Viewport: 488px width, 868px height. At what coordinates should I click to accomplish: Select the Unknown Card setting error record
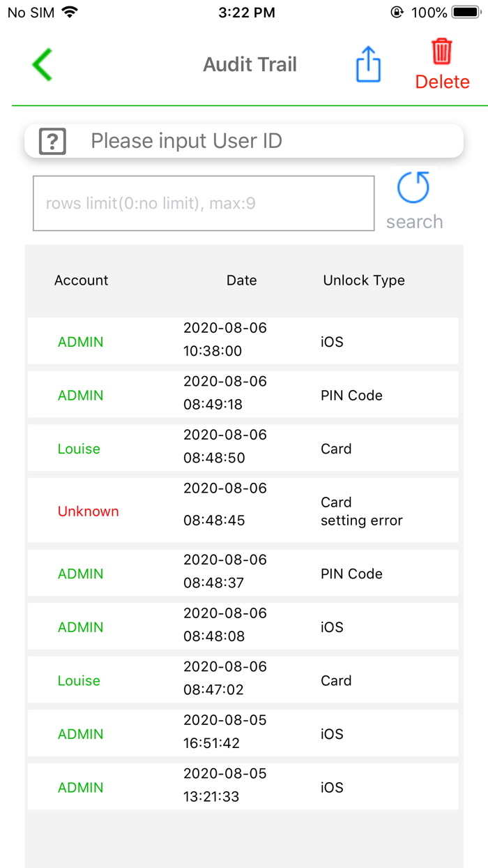click(244, 510)
